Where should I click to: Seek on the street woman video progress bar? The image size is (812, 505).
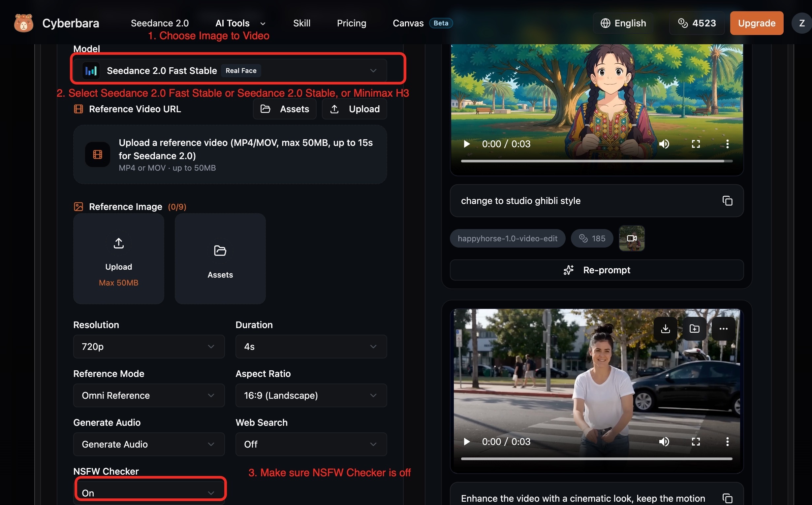(596, 459)
